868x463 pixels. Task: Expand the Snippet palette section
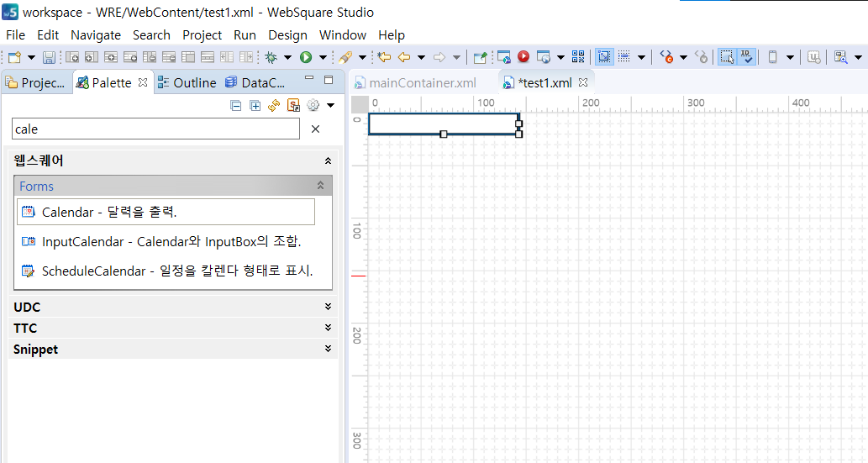(x=328, y=349)
